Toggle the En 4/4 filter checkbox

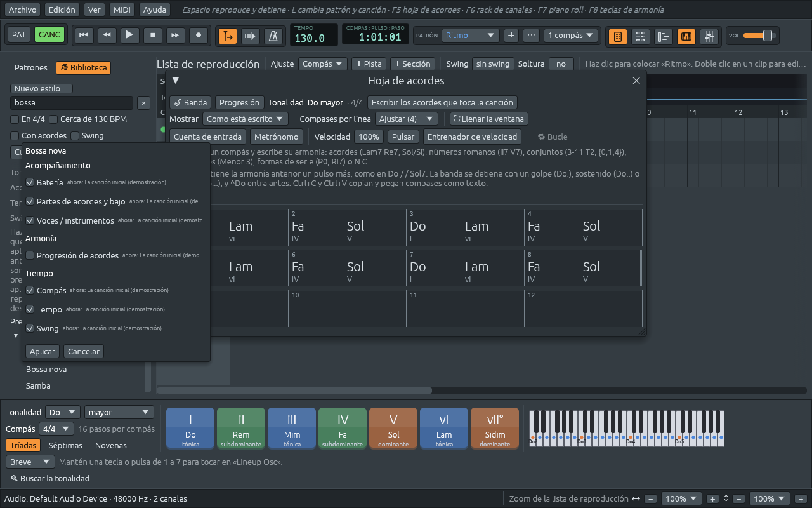click(15, 119)
